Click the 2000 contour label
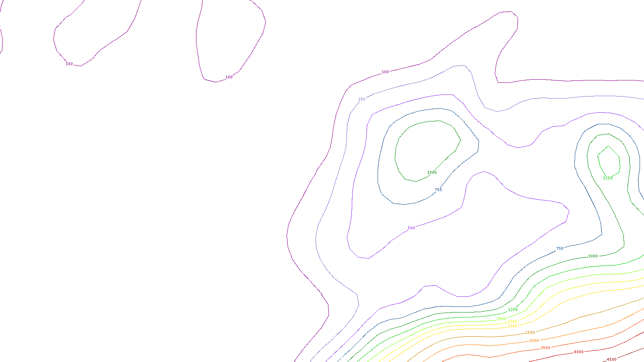Image resolution: width=644 pixels, height=362 pixels. 512,326
